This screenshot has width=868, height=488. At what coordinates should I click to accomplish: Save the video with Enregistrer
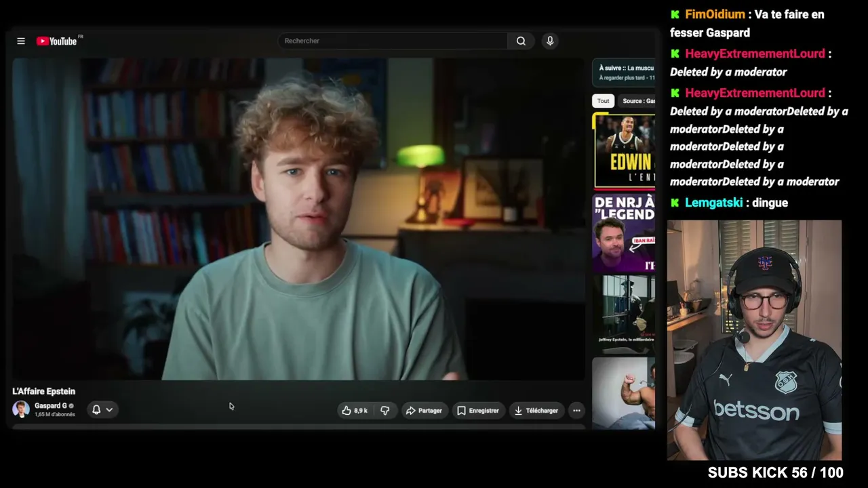click(478, 410)
